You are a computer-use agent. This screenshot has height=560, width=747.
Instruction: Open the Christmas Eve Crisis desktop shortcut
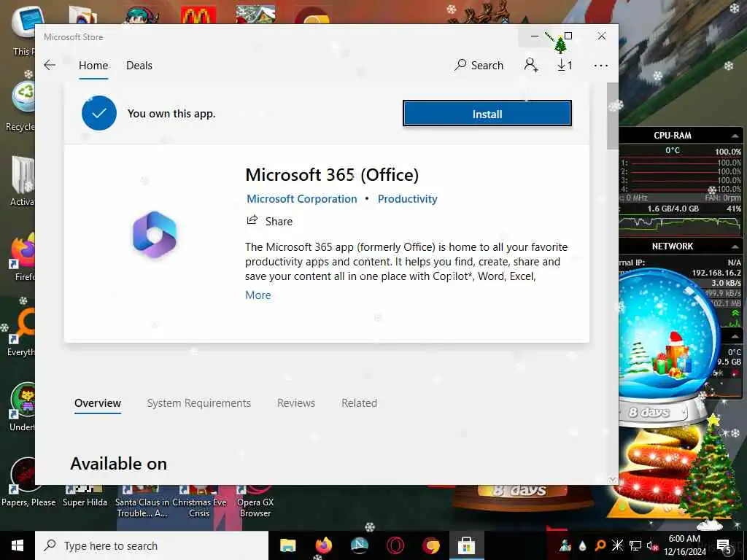tap(199, 501)
